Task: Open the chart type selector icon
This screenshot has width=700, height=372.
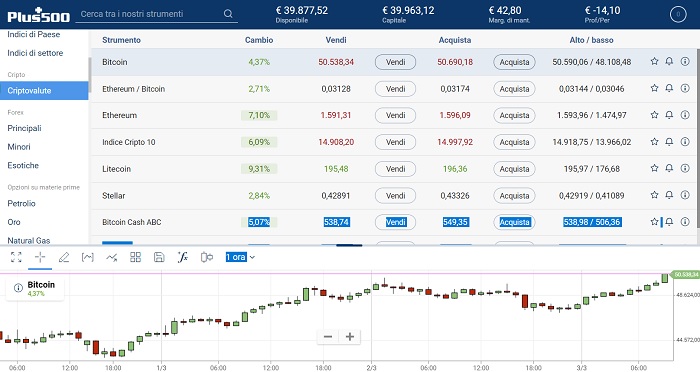Action: pyautogui.click(x=88, y=257)
